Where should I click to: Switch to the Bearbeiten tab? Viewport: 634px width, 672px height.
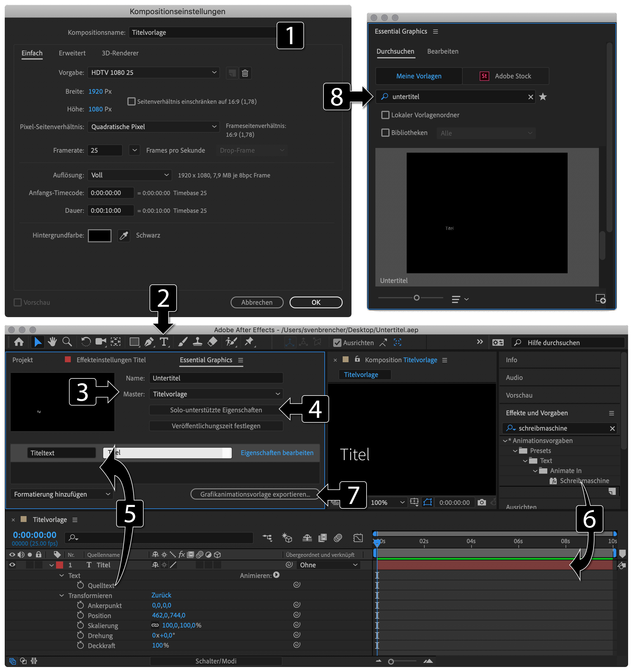pyautogui.click(x=443, y=51)
